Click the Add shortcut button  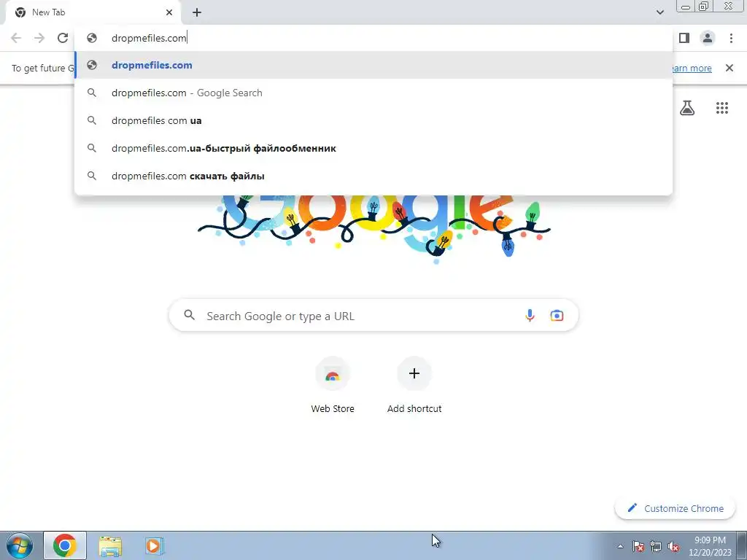point(414,386)
